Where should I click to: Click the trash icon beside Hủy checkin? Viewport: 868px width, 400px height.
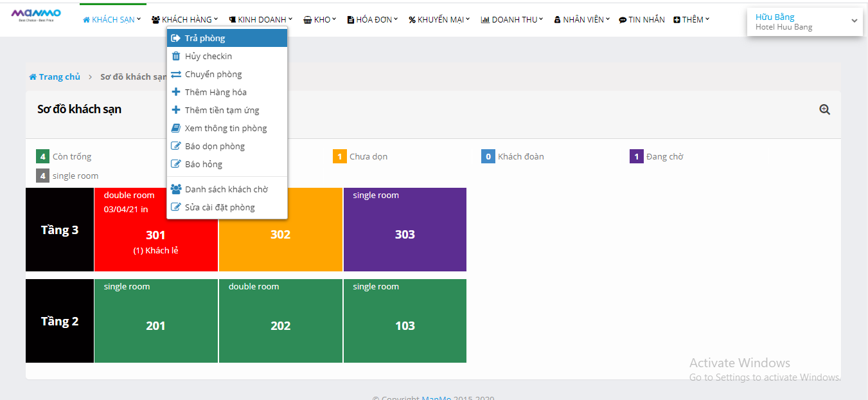tap(176, 56)
